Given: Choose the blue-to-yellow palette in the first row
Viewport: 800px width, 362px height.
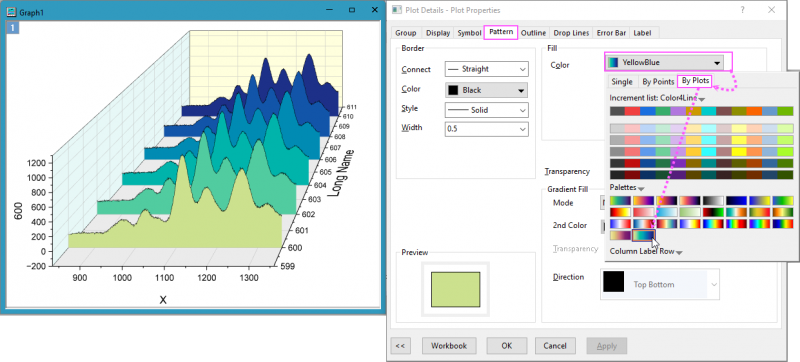Looking at the screenshot, I should click(760, 201).
